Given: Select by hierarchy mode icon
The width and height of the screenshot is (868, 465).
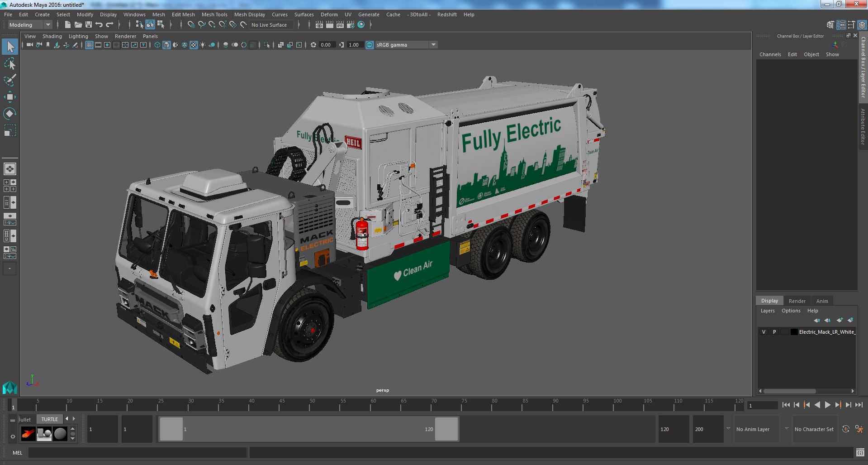Looking at the screenshot, I should pos(139,24).
